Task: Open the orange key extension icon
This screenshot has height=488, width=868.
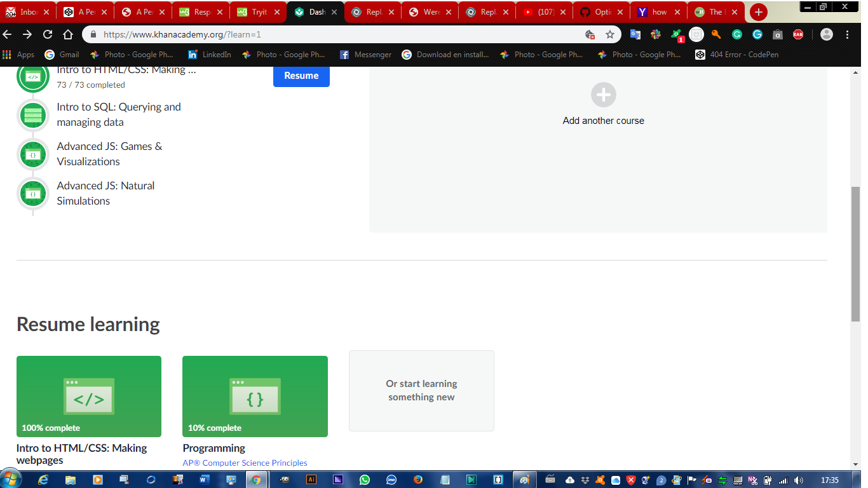Action: (x=717, y=34)
